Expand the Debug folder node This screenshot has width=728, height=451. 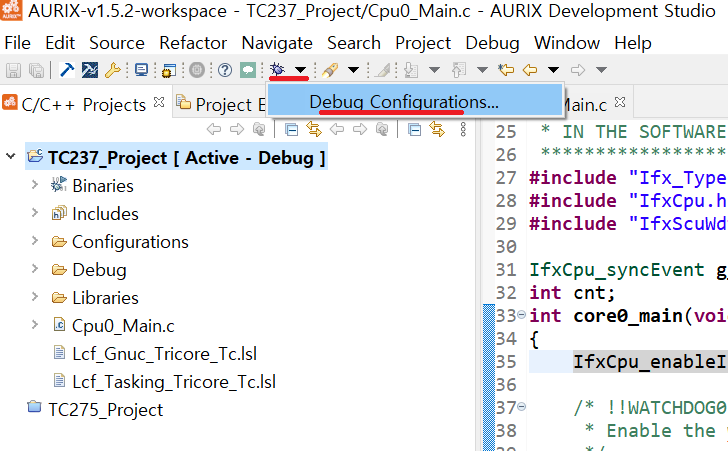[x=35, y=268]
